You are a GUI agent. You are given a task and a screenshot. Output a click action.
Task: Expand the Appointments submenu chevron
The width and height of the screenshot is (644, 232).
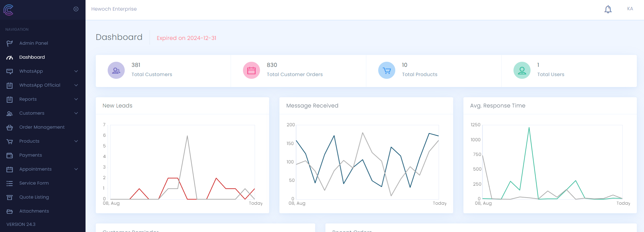click(76, 169)
